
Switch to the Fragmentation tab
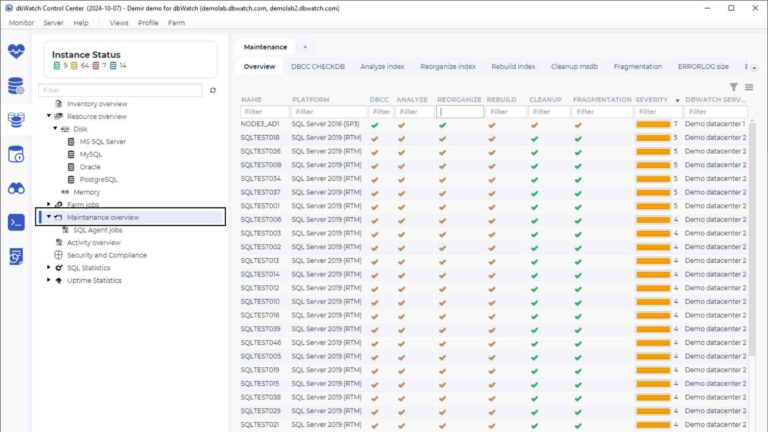(x=638, y=67)
